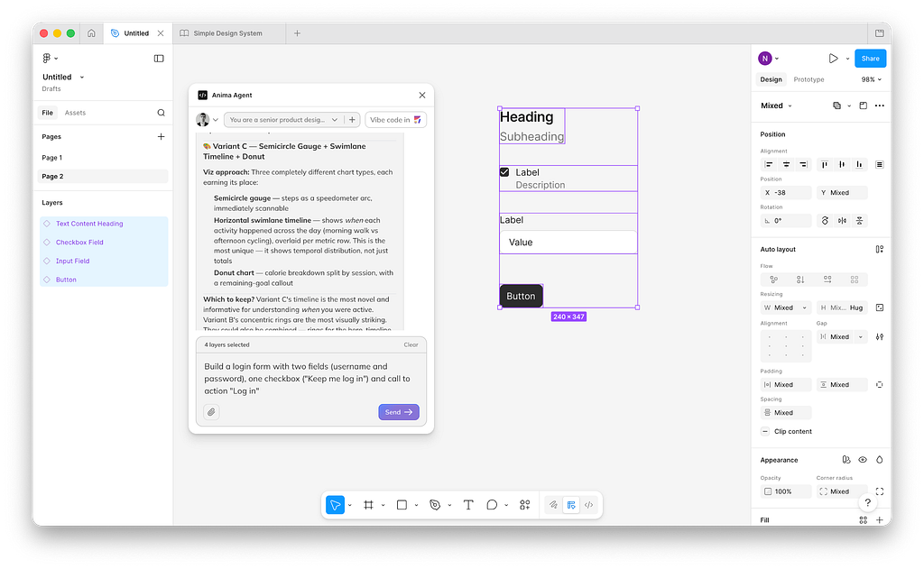This screenshot has height=569, width=924.
Task: Select the Text tool
Action: (468, 505)
